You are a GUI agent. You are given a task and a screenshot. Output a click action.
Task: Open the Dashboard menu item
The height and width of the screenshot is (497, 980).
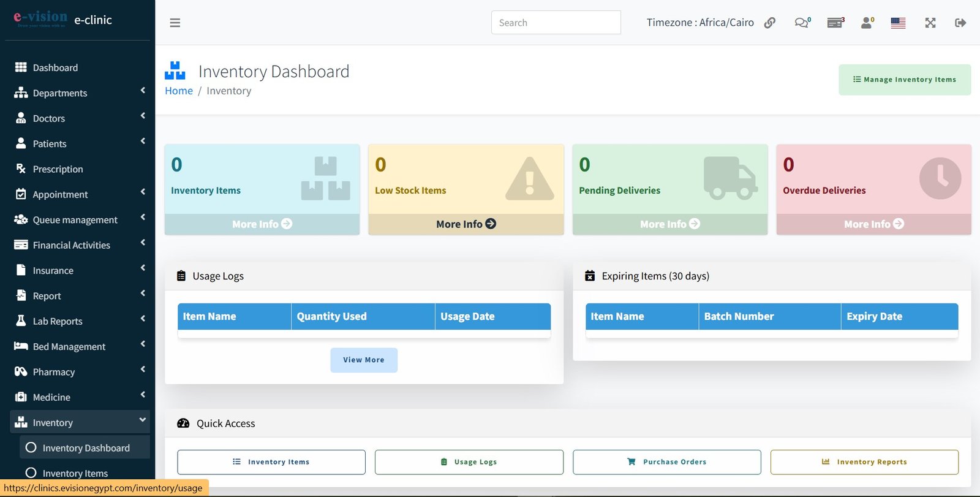pyautogui.click(x=55, y=67)
